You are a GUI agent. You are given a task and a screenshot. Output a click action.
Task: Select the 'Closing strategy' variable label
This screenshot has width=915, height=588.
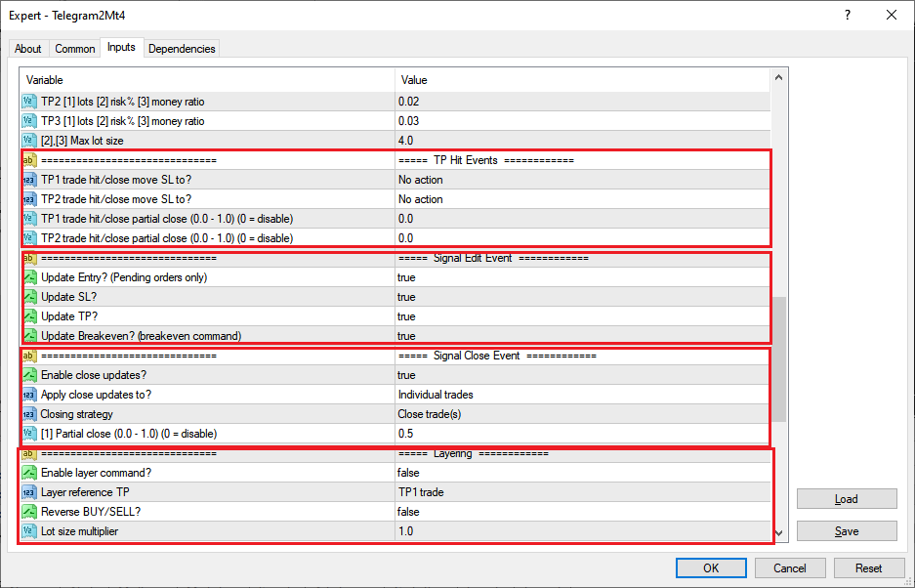tap(77, 414)
